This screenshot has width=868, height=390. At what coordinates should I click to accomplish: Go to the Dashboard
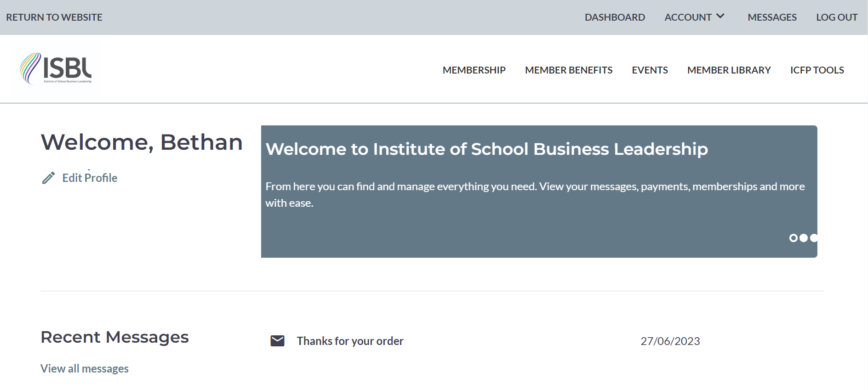[615, 17]
